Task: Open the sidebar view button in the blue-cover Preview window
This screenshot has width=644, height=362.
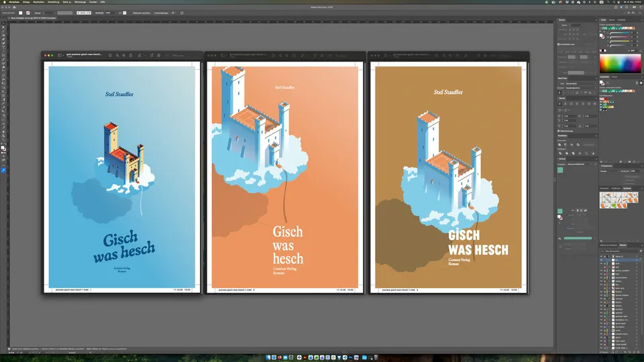Action: point(59,56)
